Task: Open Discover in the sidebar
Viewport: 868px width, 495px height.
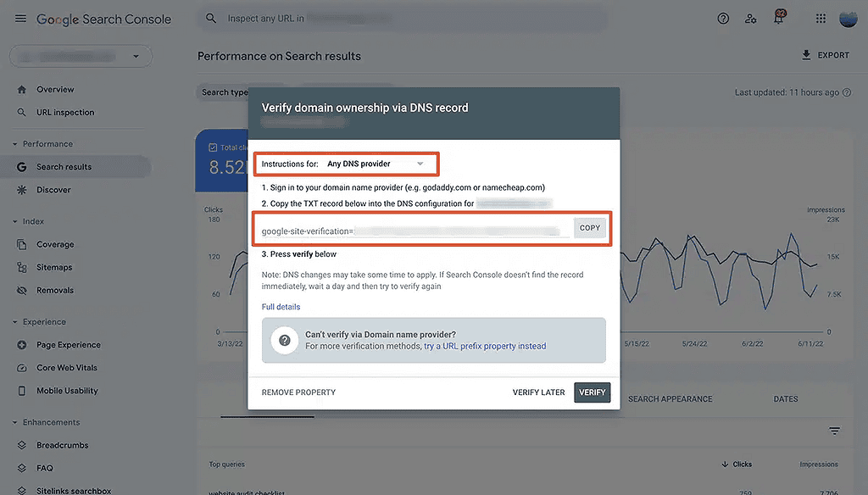Action: [x=53, y=190]
